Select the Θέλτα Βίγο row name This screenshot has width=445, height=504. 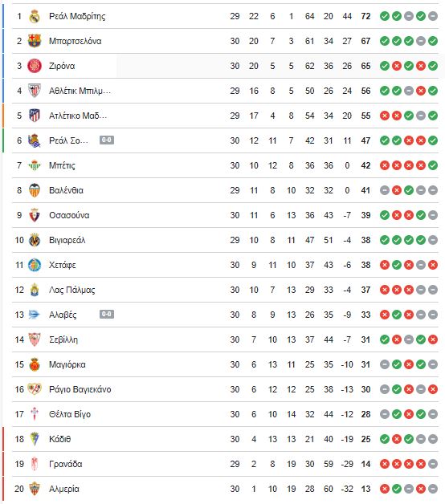point(70,414)
